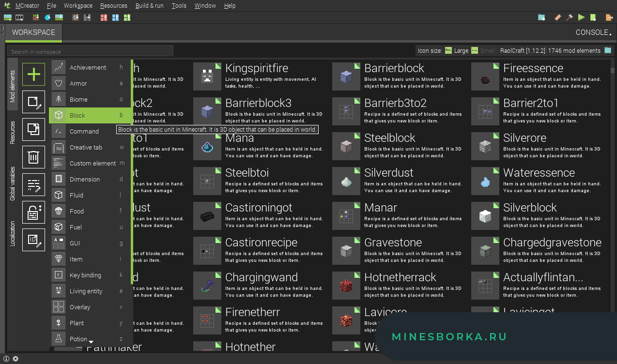Click the blue grid toolbar icon
Screen dimensions: 617x364
[115, 17]
